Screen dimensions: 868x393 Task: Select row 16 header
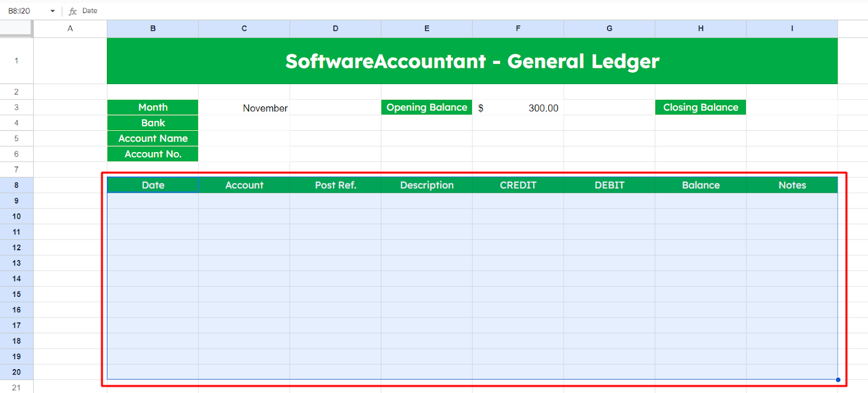[16, 310]
